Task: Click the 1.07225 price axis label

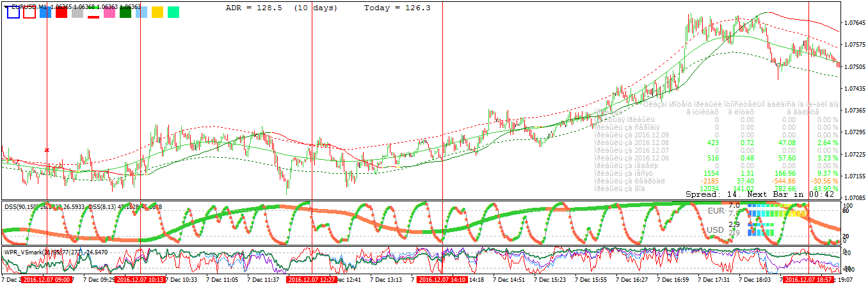Action: tap(855, 154)
